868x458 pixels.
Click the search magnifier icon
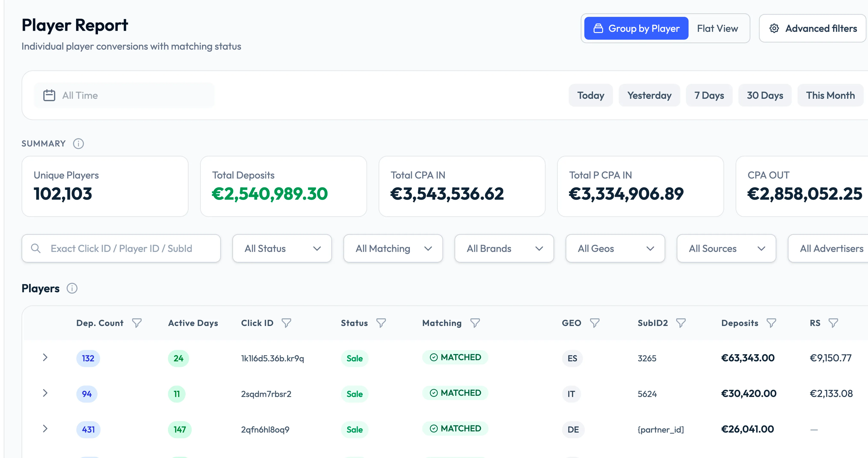[x=36, y=248]
